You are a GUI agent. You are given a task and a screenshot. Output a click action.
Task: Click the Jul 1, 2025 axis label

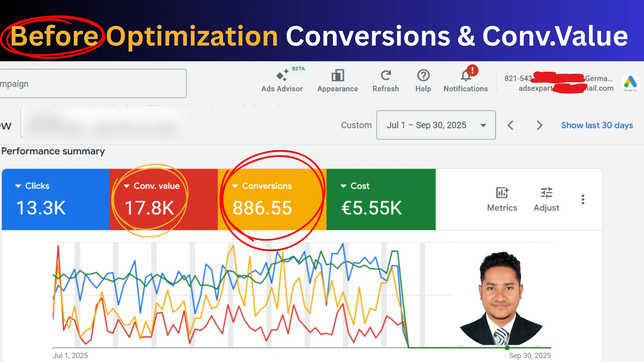tap(70, 356)
